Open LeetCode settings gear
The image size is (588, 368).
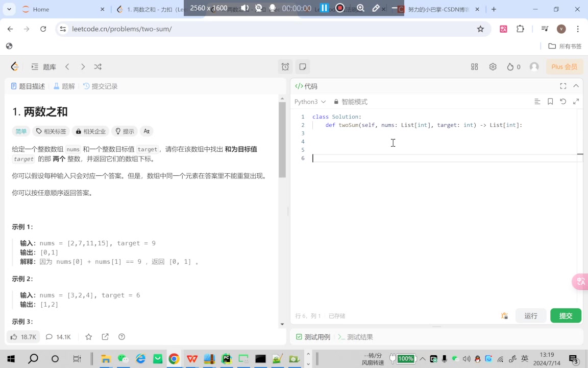(x=493, y=67)
